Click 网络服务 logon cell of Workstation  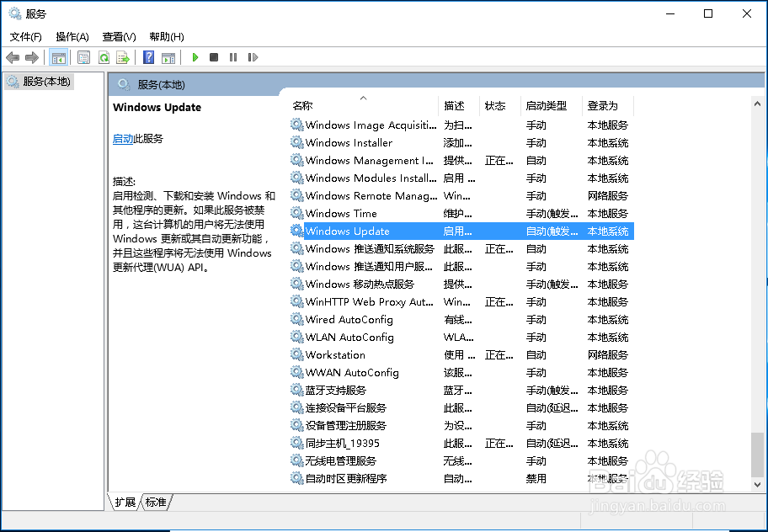(x=608, y=354)
